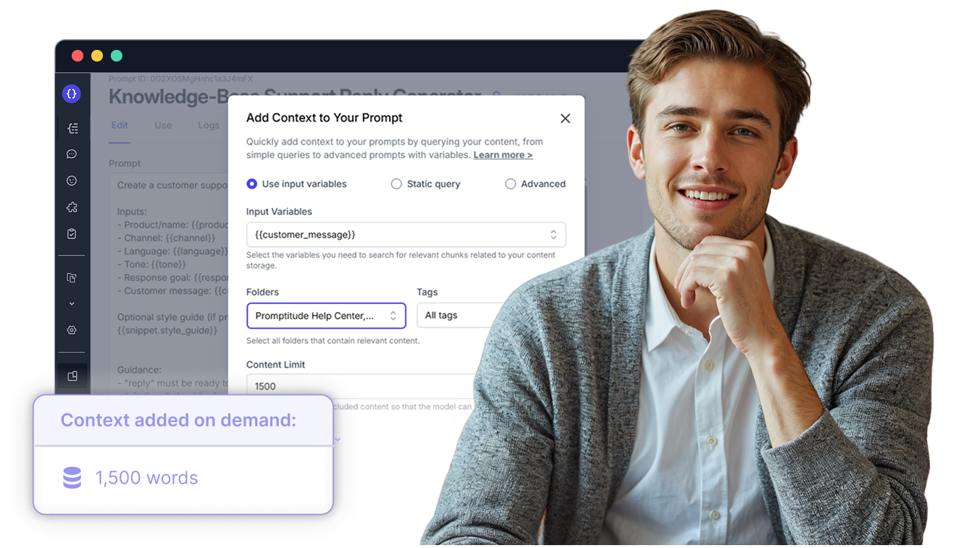Open the settings gear sidebar icon
This screenshot has width=980, height=548.
click(x=72, y=330)
